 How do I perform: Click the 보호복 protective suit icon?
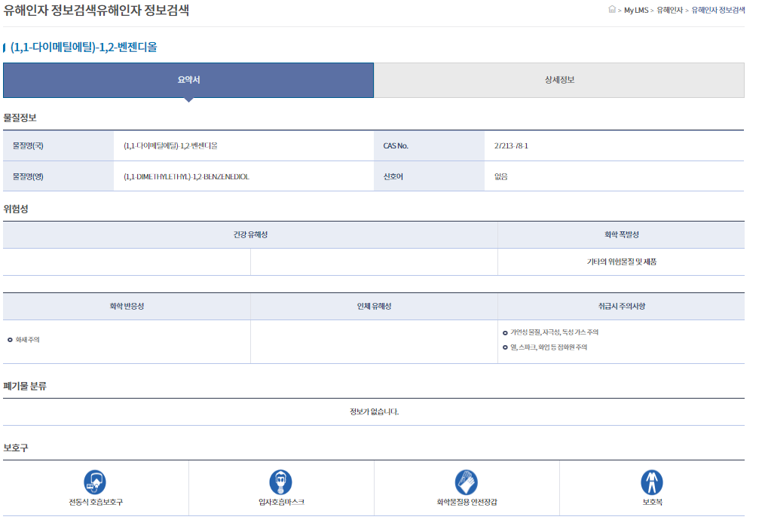click(x=651, y=482)
